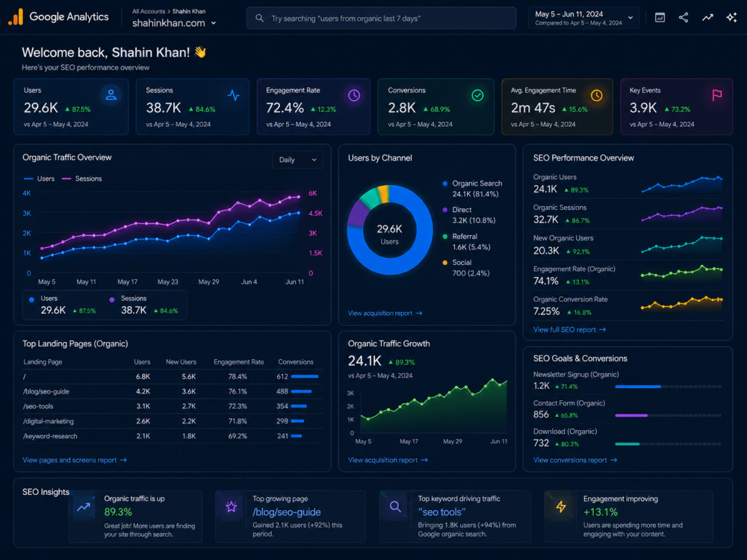This screenshot has height=560, width=747.
Task: Click the pulse icon on Sessions card
Action: coord(233,96)
